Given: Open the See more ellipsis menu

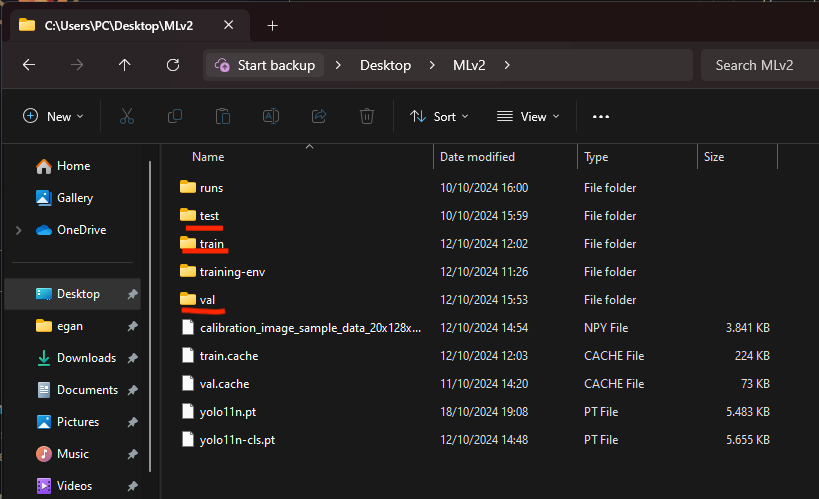Looking at the screenshot, I should tap(600, 117).
